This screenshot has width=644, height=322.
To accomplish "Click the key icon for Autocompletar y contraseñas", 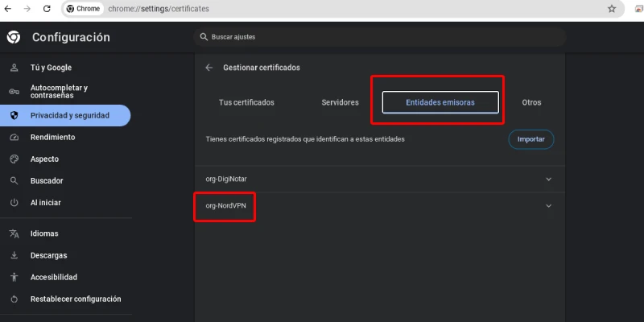I will coord(14,92).
